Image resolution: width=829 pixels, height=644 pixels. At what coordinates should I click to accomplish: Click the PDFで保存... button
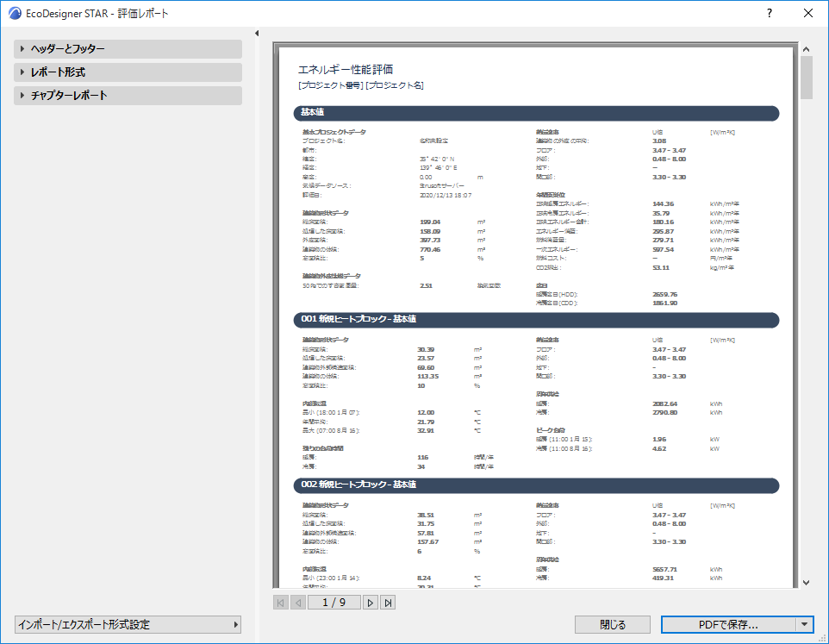pos(728,624)
